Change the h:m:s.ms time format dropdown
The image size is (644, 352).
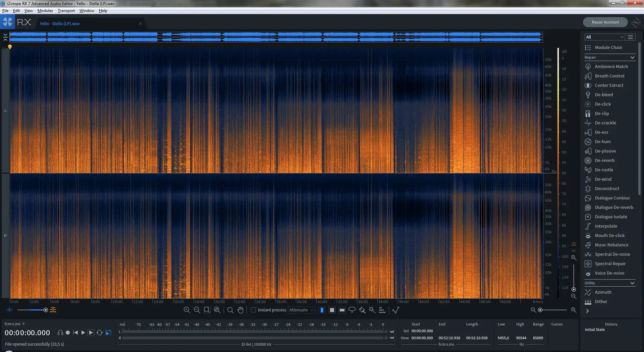point(15,324)
